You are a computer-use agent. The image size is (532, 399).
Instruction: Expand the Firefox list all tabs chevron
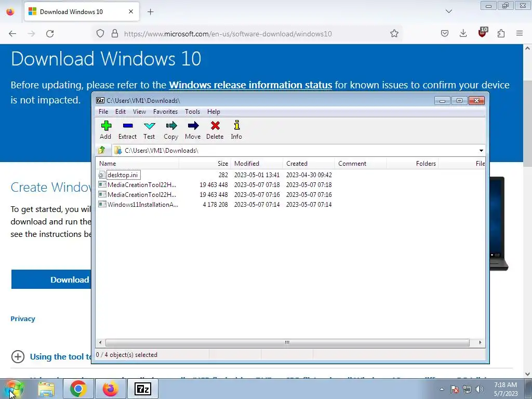click(449, 11)
